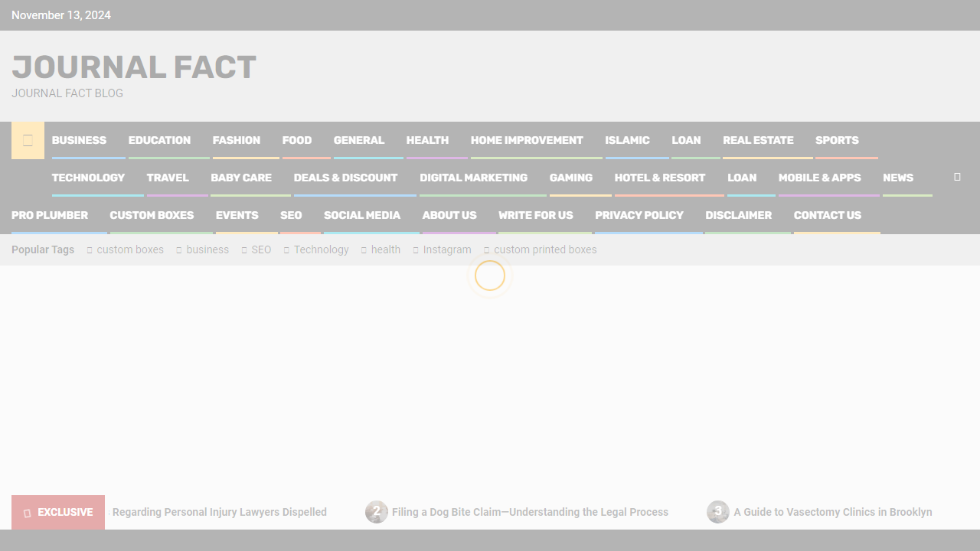Navigate to Hotel & Resort section
This screenshot has height=551, width=980.
pyautogui.click(x=659, y=178)
